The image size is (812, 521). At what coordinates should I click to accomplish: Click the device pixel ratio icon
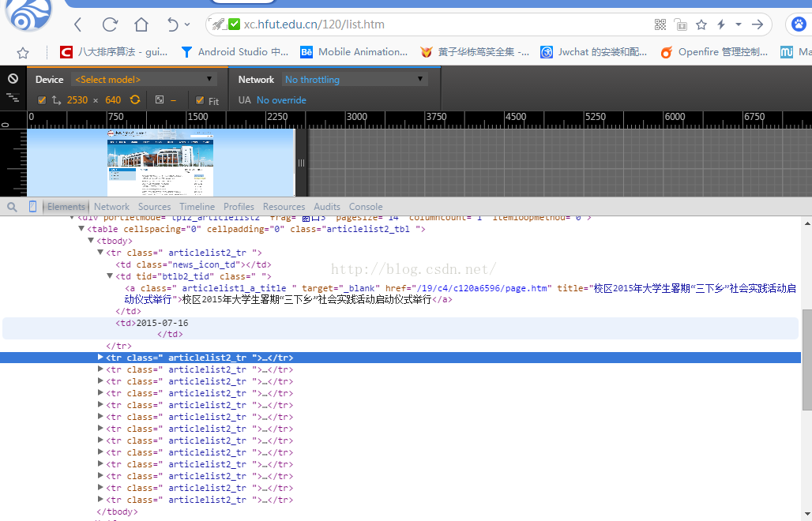click(x=160, y=99)
